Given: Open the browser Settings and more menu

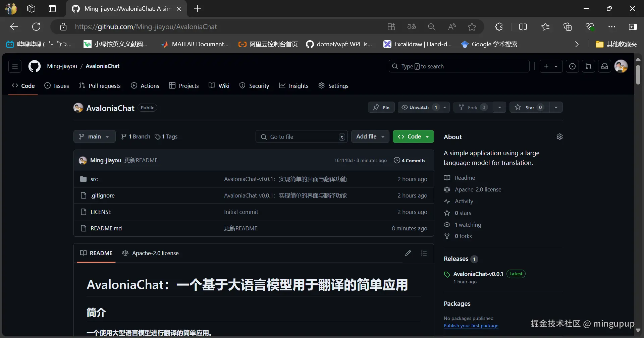Looking at the screenshot, I should coord(612,27).
